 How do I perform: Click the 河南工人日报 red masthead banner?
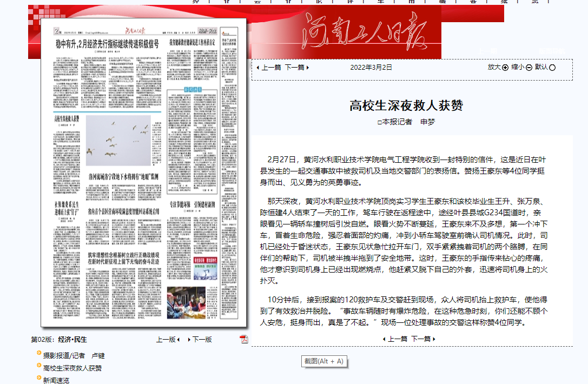tap(346, 33)
